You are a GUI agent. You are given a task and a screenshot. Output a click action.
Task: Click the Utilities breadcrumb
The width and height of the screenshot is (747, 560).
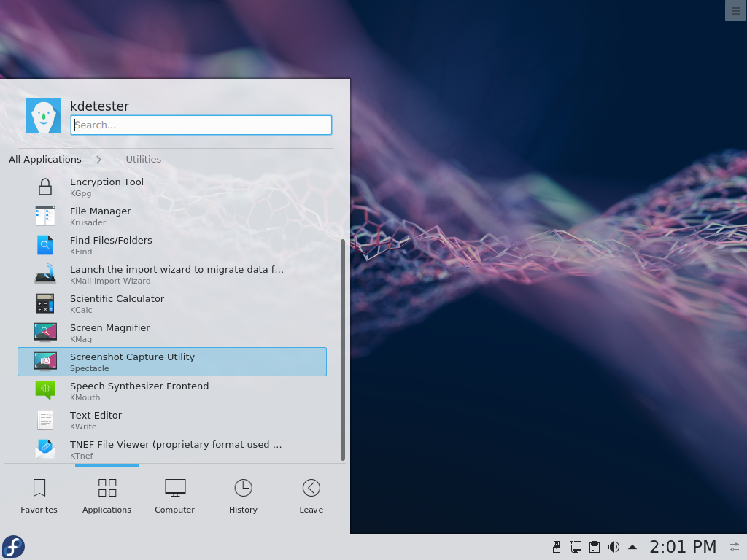click(144, 160)
